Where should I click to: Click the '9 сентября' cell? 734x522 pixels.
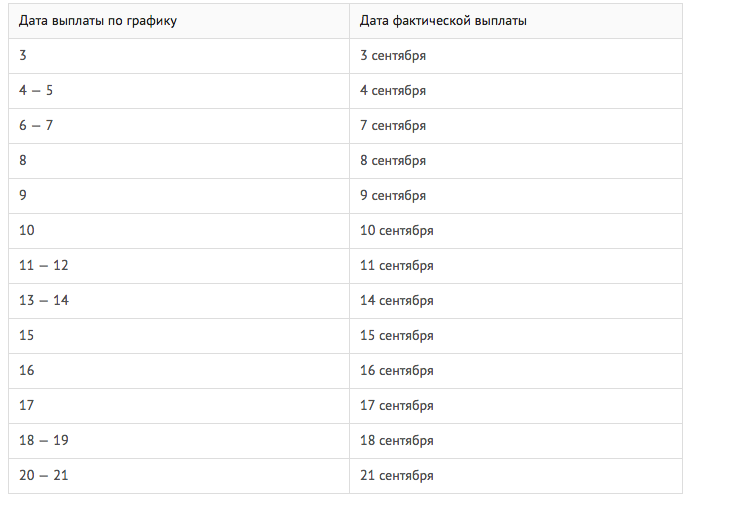pyautogui.click(x=516, y=196)
